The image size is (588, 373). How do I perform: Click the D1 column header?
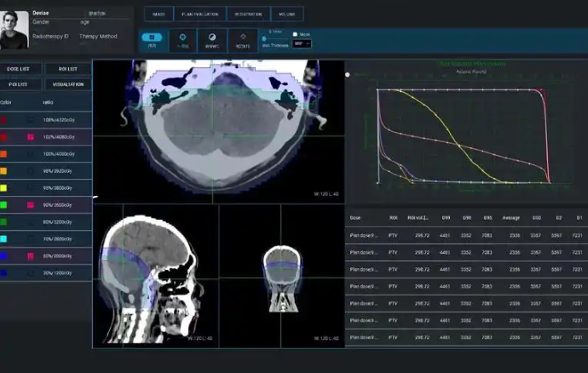pos(579,218)
